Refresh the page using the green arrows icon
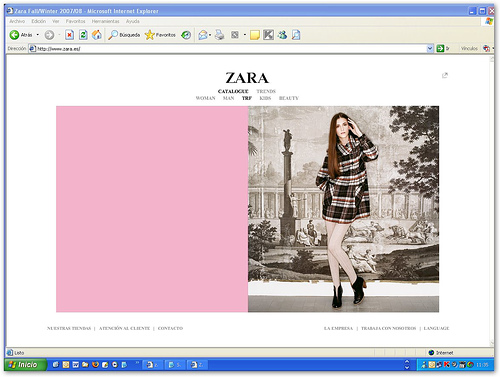 [83, 35]
